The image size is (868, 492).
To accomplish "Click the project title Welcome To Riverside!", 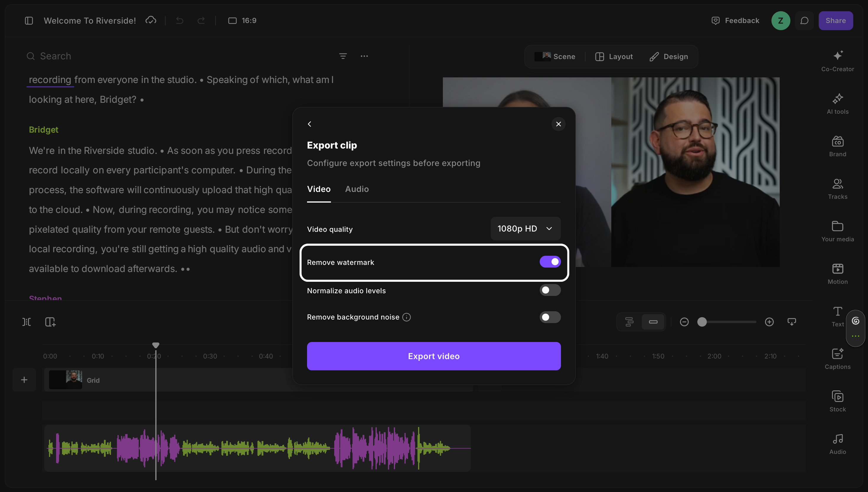I will (90, 21).
